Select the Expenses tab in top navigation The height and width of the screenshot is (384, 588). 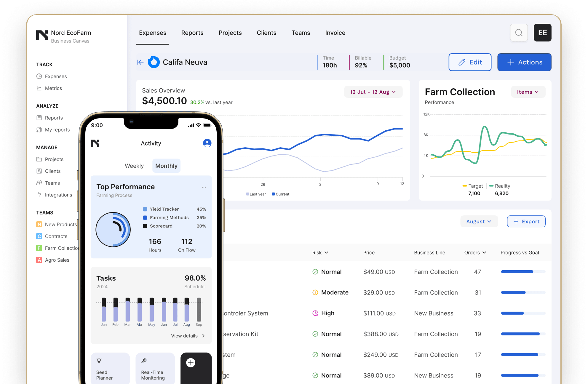tap(153, 33)
